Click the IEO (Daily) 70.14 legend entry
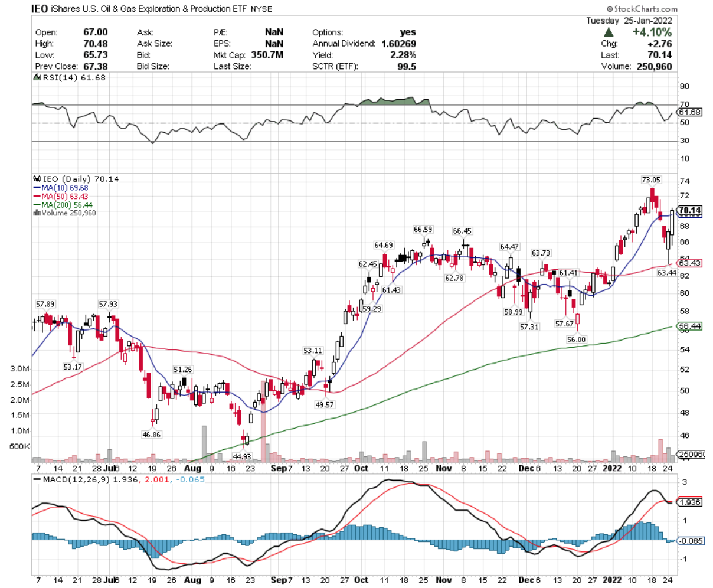 81,179
